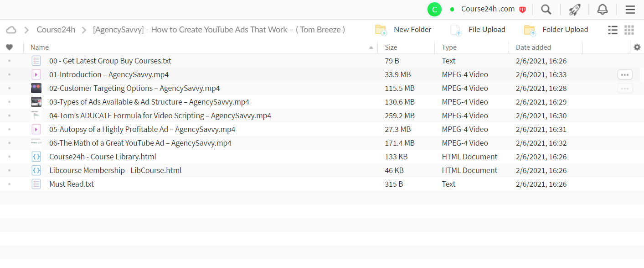Click Course24h .com account name
644x268 pixels.
point(488,9)
